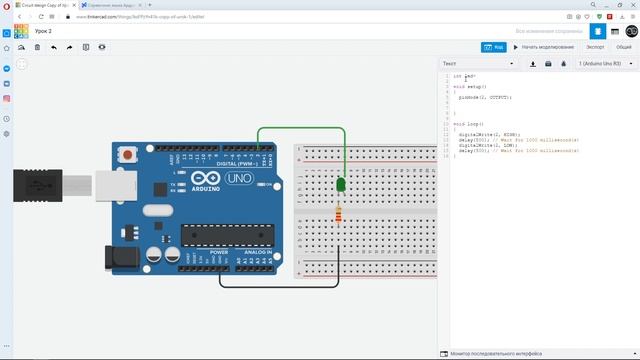Open the Serial Monitor panel
This screenshot has height=360, width=640.
pyautogui.click(x=496, y=354)
